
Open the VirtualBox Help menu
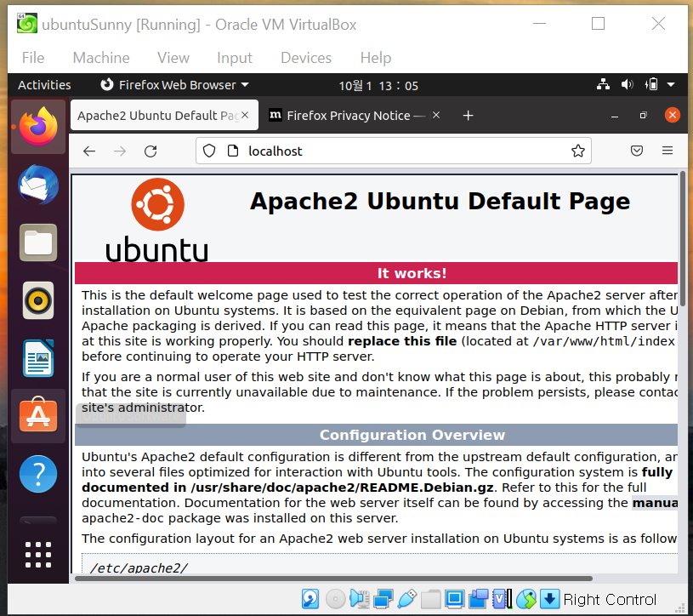pyautogui.click(x=376, y=58)
